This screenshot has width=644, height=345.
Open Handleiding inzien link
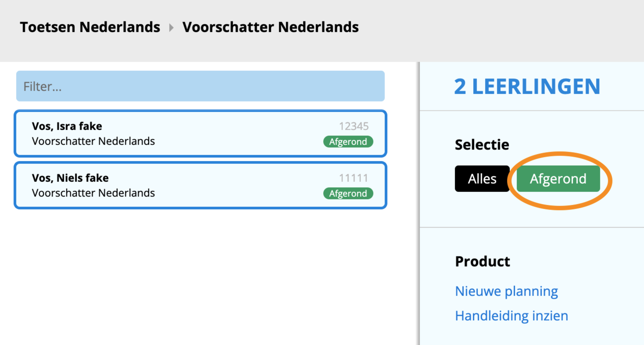[512, 316]
